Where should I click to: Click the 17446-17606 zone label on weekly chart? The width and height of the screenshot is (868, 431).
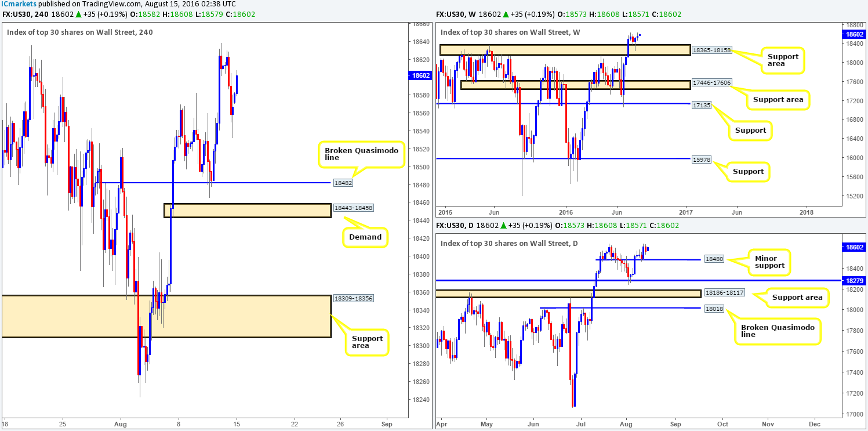tap(712, 83)
